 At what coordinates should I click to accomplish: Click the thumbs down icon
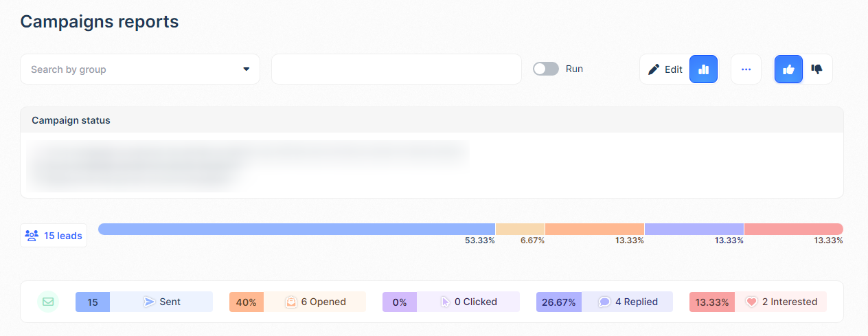pos(817,69)
